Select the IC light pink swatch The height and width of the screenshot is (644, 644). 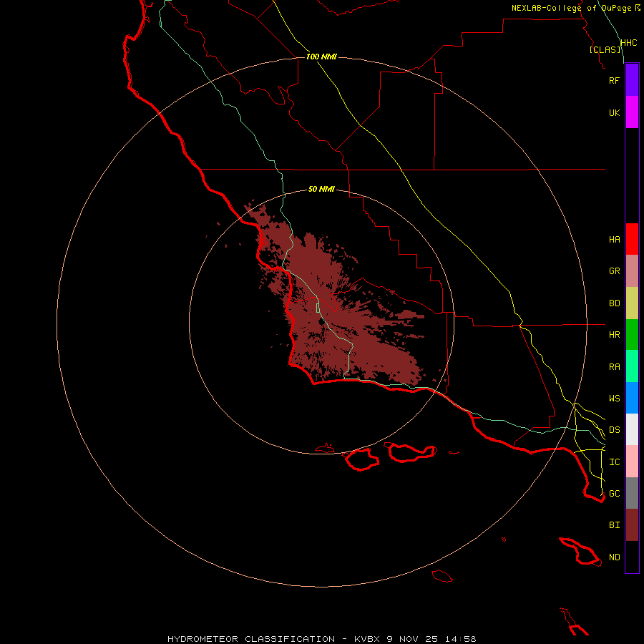point(632,462)
